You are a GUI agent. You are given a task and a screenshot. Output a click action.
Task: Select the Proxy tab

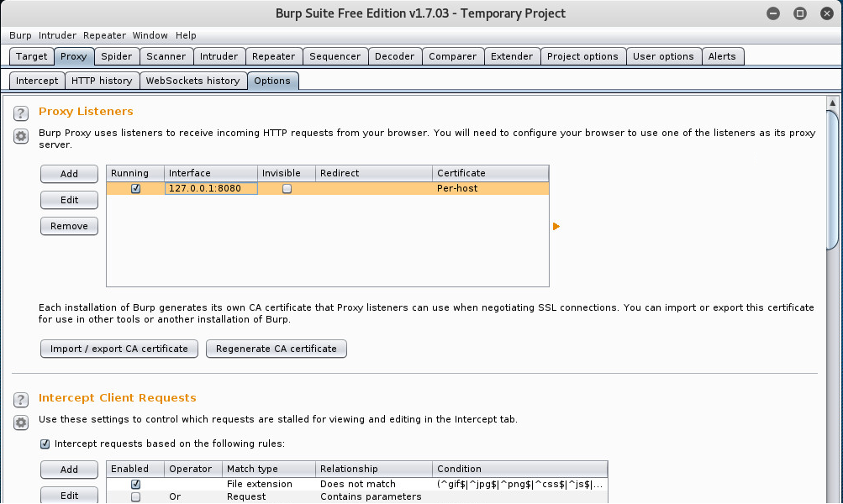(x=74, y=56)
